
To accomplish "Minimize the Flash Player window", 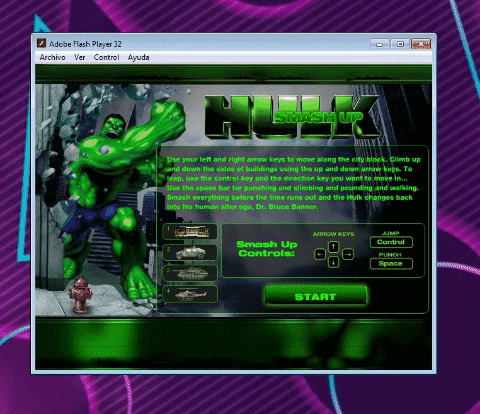I will (379, 44).
